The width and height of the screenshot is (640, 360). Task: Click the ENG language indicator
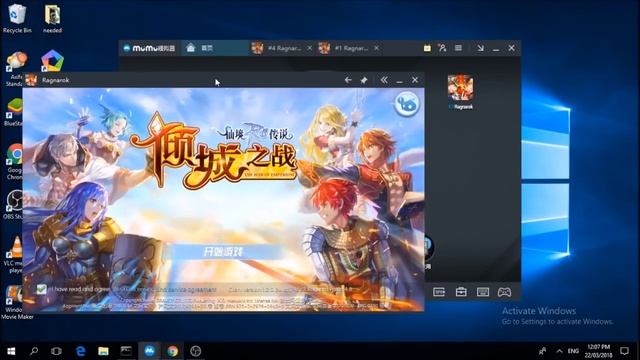click(x=573, y=351)
